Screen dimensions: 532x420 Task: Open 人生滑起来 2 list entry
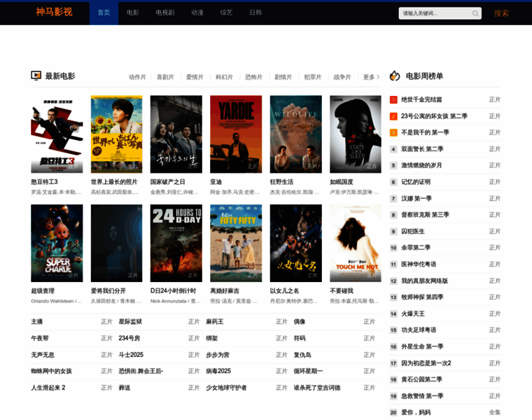point(48,388)
